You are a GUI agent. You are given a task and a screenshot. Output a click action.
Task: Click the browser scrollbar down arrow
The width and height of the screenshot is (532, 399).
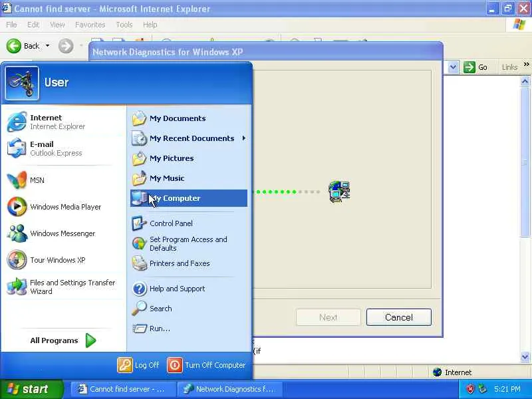(525, 356)
